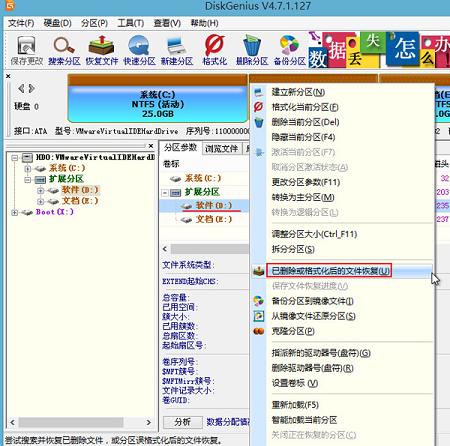
Task: Expand 系统(C:) in the tree
Action: [28, 168]
